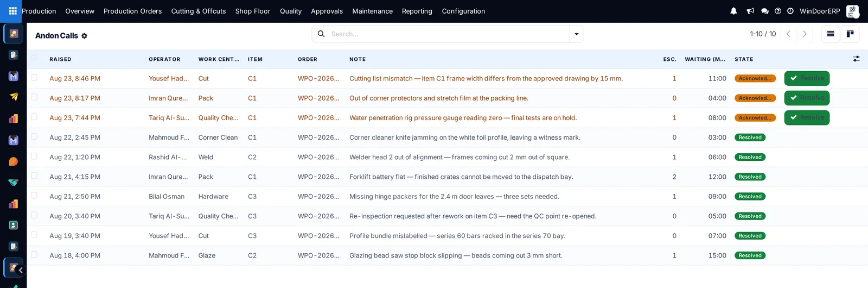Click the Bilal Osman operator cell

[x=167, y=196]
